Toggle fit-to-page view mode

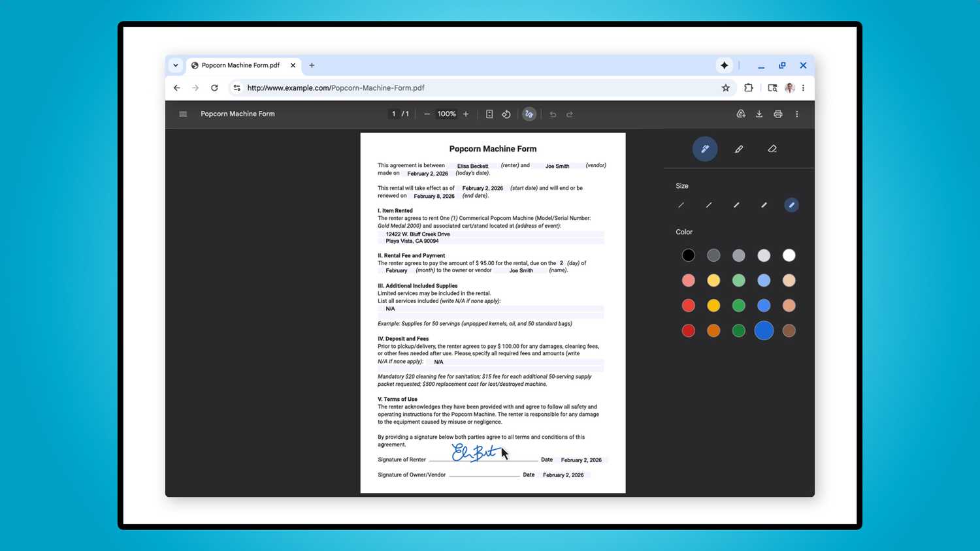490,114
